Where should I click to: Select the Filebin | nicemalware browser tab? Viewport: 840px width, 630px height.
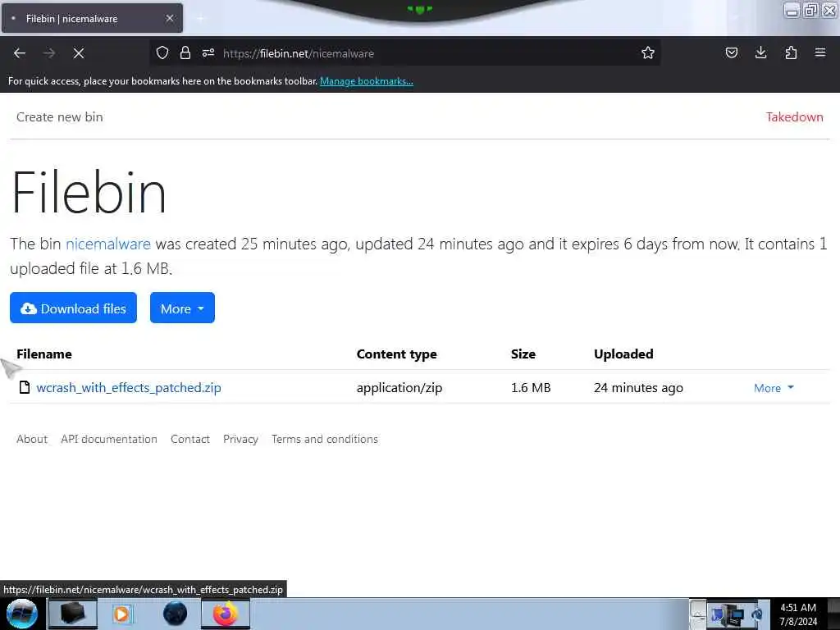pyautogui.click(x=92, y=18)
